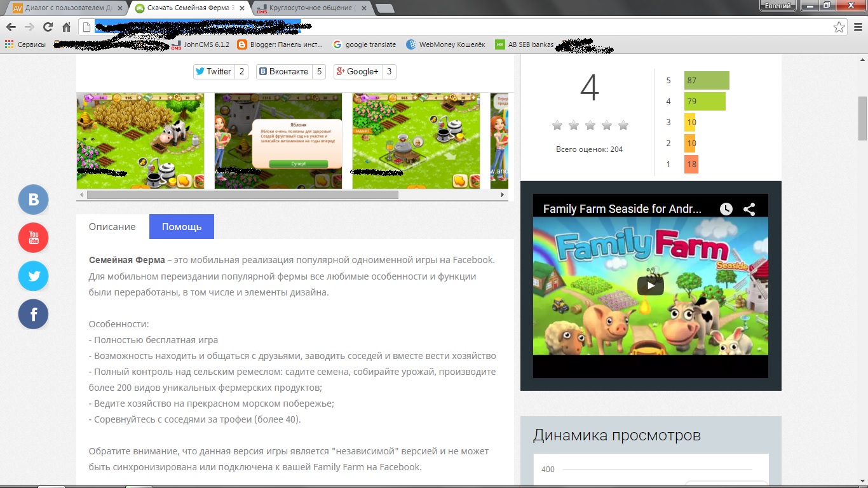Click the gallery scrollbar right arrow

tap(503, 195)
